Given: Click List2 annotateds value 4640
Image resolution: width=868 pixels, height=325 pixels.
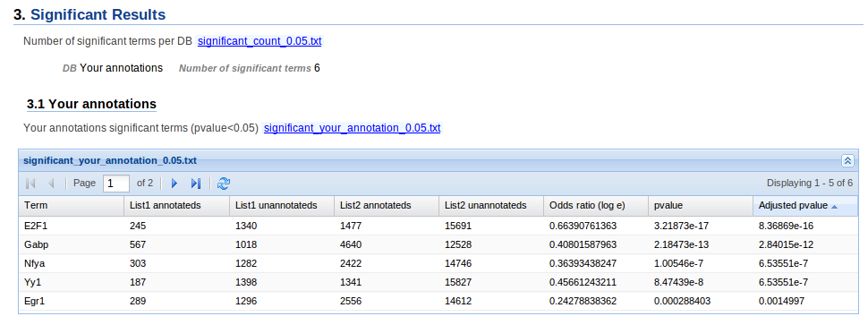Looking at the screenshot, I should [351, 244].
